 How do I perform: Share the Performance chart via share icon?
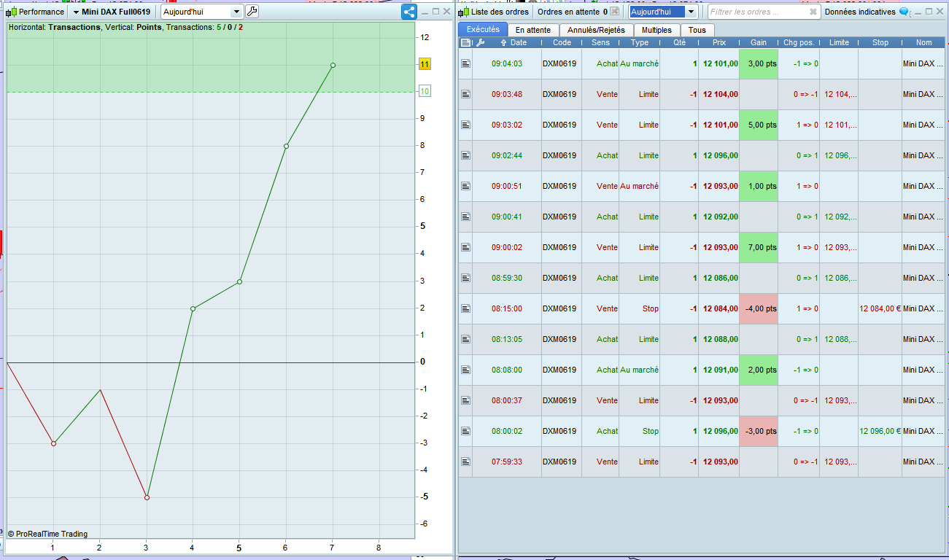pyautogui.click(x=408, y=12)
